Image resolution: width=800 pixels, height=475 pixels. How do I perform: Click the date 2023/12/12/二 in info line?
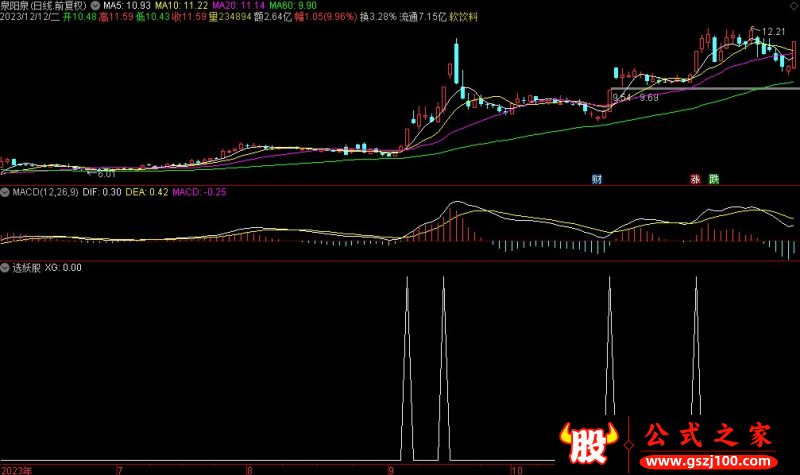click(x=30, y=17)
